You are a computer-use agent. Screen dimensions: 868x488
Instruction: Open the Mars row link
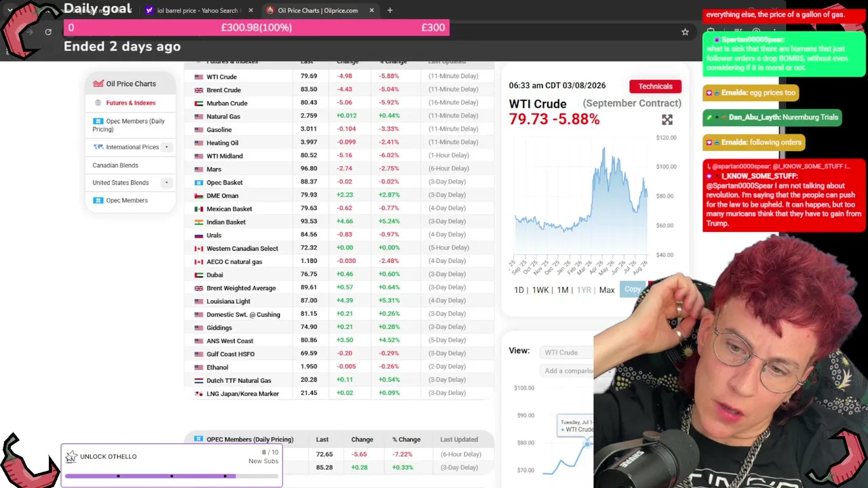[214, 169]
